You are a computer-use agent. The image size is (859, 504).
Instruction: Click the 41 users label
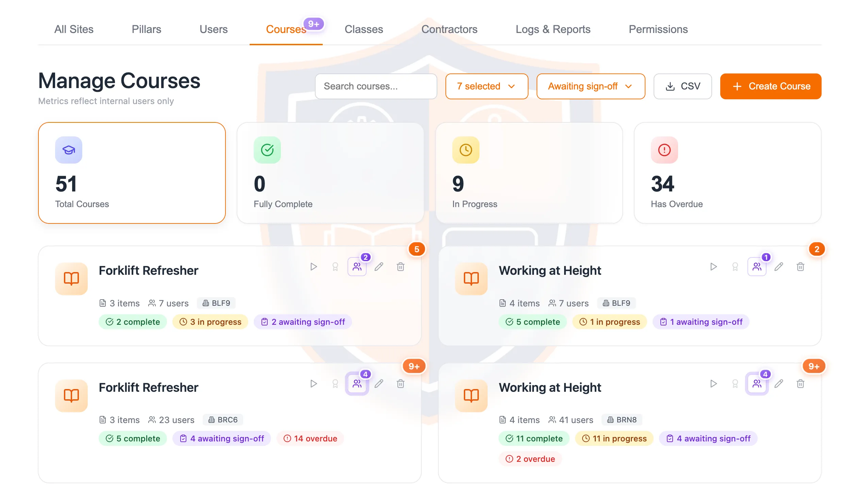click(571, 420)
